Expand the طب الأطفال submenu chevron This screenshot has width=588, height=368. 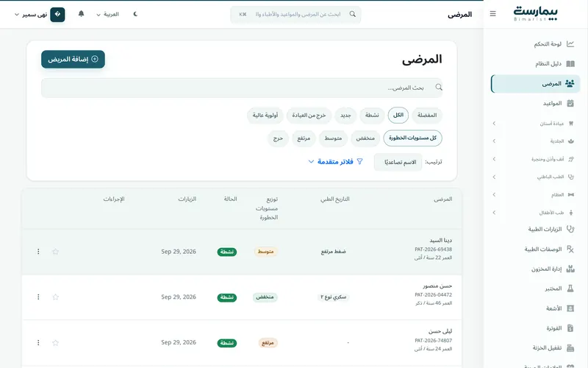point(494,213)
